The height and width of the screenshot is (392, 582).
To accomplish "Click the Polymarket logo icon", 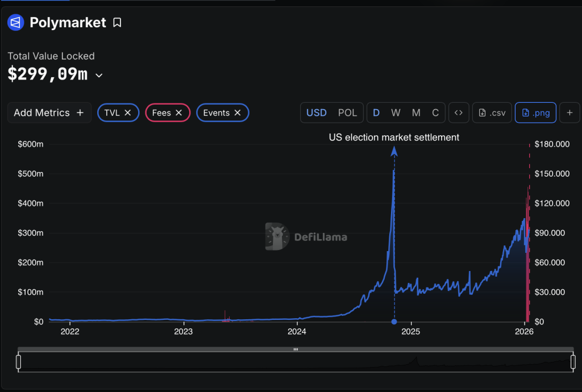I will (15, 23).
